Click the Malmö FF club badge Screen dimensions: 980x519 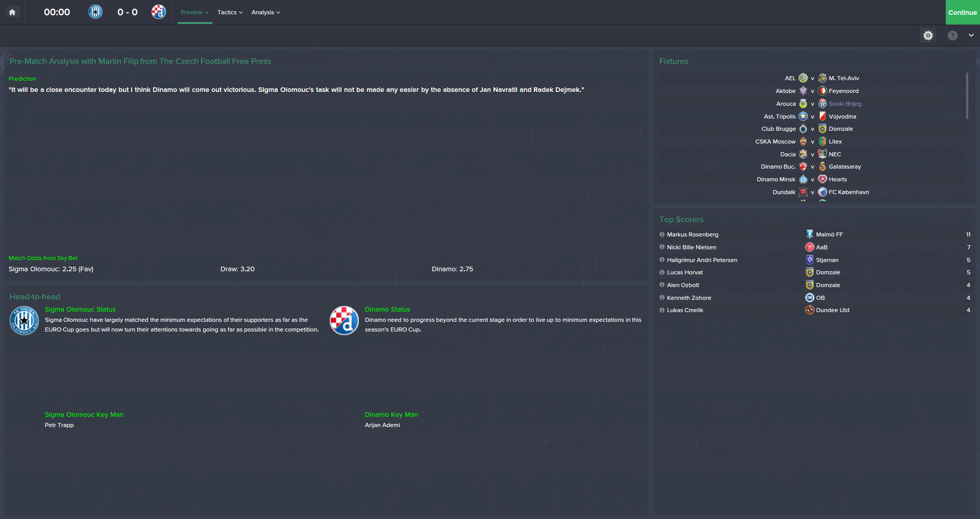(x=810, y=234)
